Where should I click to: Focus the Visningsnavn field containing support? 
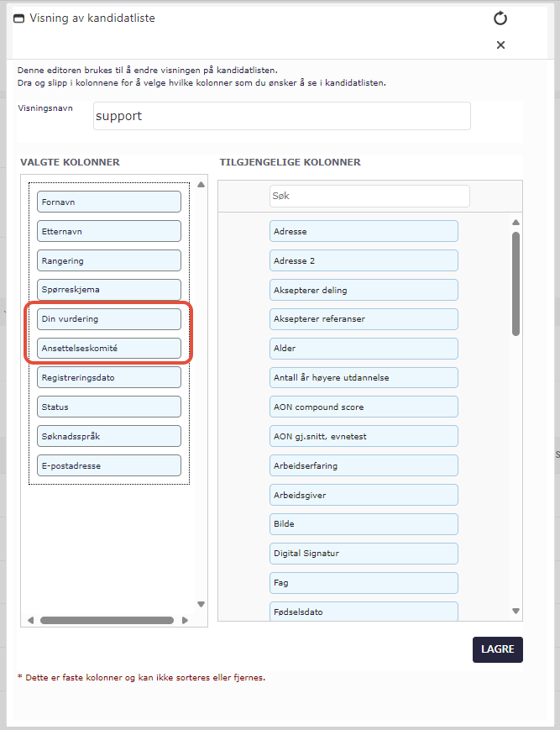coord(282,116)
